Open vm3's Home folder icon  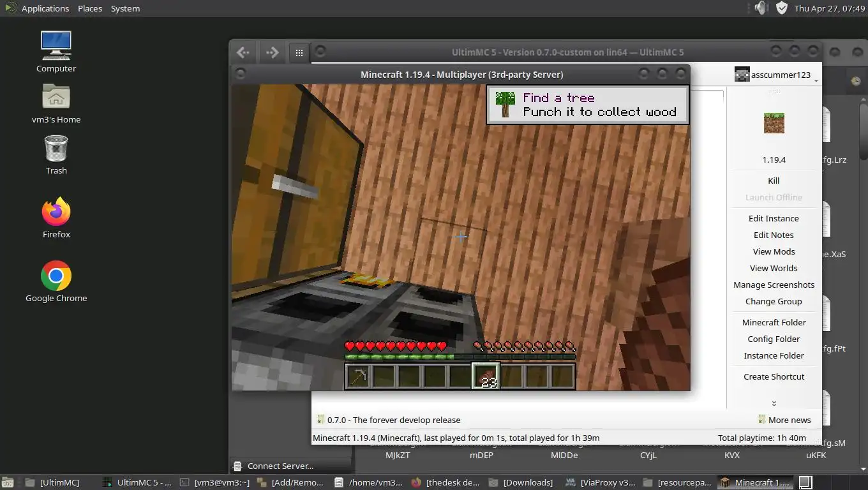pyautogui.click(x=56, y=97)
